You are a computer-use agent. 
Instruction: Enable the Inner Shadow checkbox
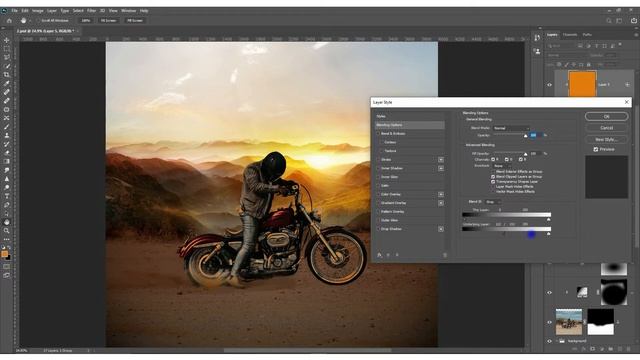click(378, 168)
